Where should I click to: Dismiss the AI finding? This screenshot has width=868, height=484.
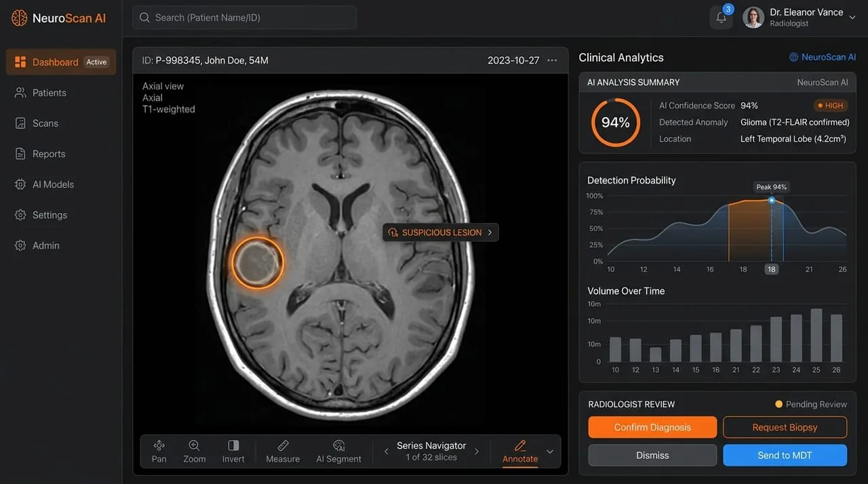click(652, 456)
